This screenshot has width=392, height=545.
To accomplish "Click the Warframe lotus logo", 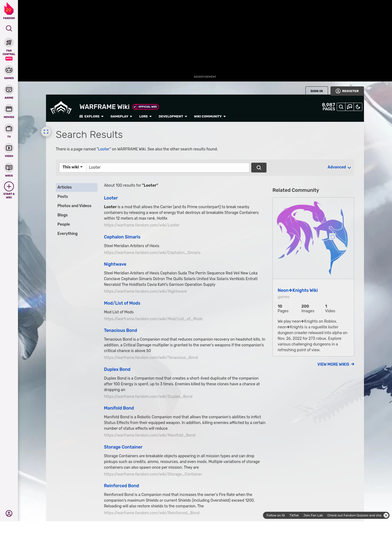I will click(61, 108).
